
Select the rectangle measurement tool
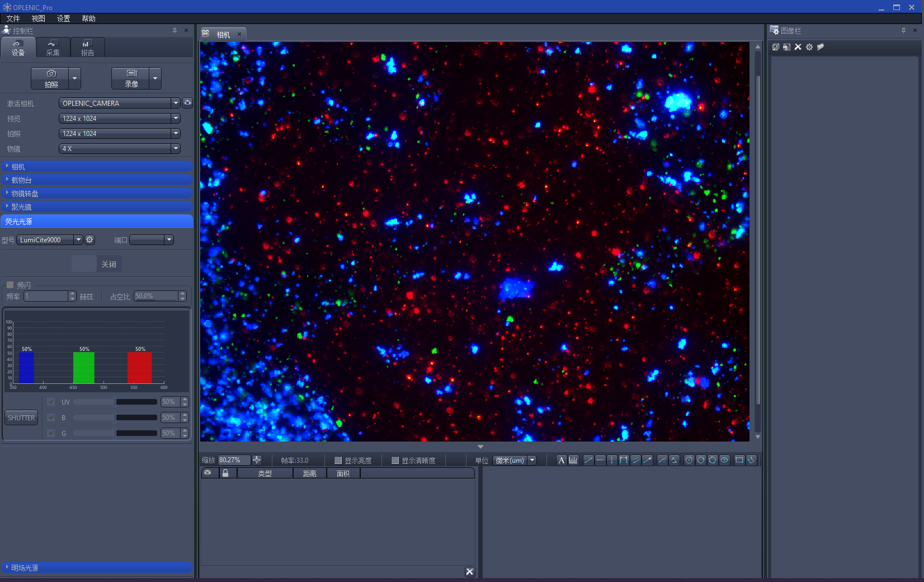click(x=739, y=460)
